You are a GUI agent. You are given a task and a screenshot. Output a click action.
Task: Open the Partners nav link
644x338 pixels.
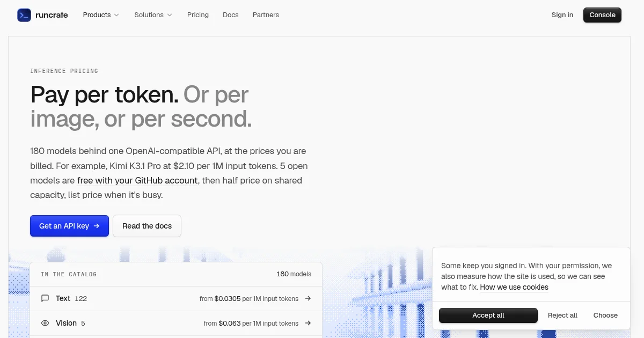point(266,15)
